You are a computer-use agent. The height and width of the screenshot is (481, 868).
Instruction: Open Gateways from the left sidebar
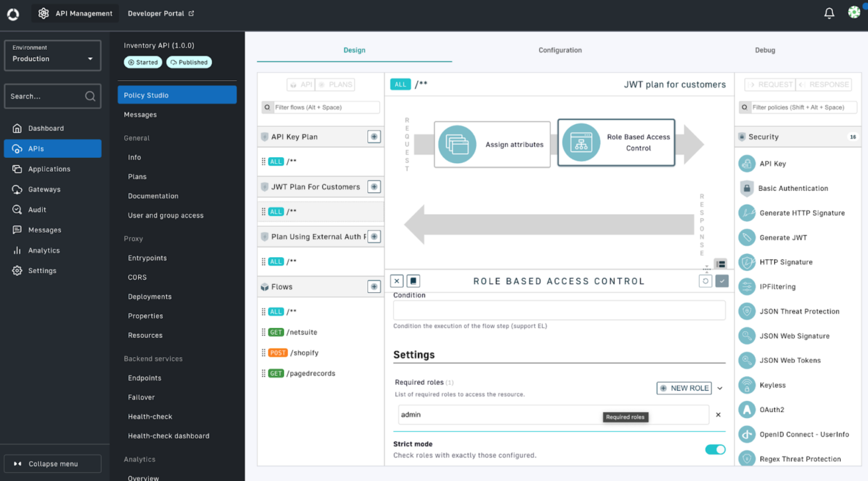pos(44,189)
